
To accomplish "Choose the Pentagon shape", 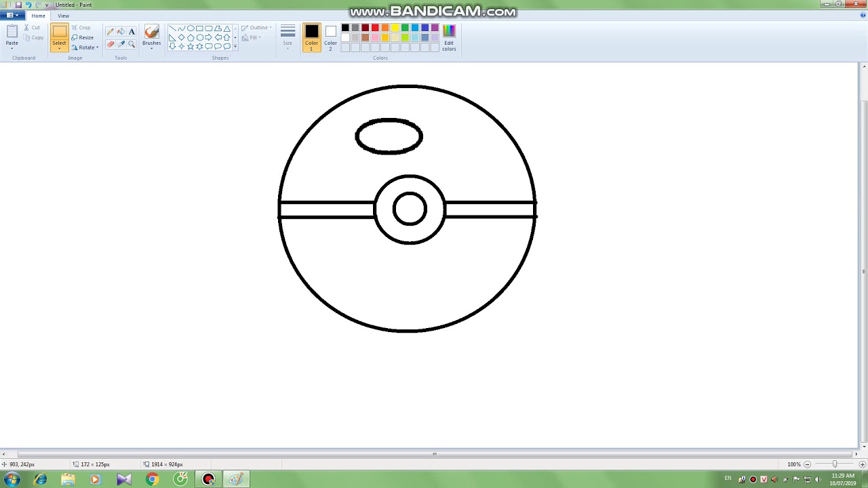I will click(191, 37).
